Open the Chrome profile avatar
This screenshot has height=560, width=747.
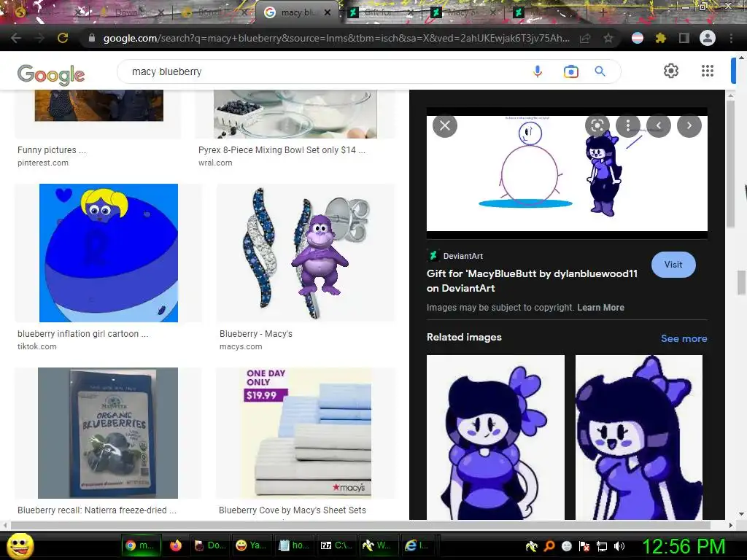coord(708,38)
